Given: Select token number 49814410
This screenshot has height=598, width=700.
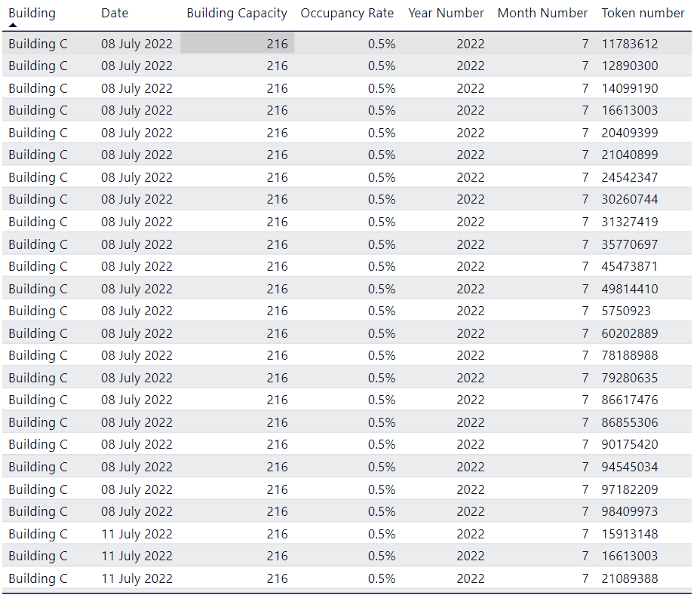Looking at the screenshot, I should [629, 289].
